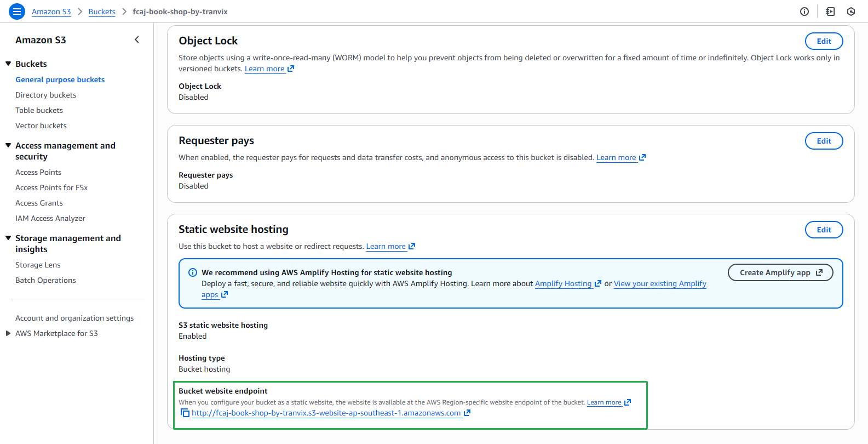Click external-link icon beside Amplify Hosting link

(598, 283)
